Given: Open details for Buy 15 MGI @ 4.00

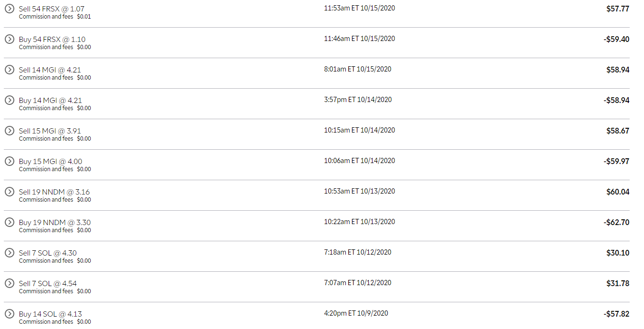Looking at the screenshot, I should point(10,161).
